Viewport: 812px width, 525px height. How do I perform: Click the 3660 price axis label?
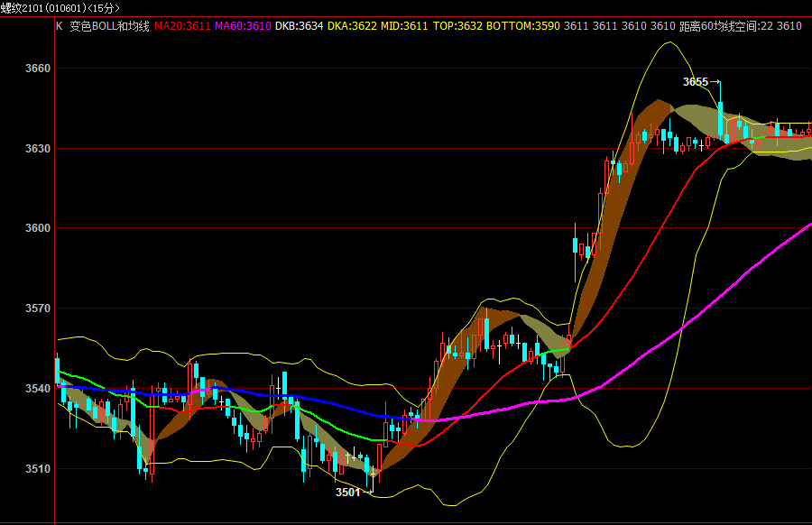38,69
